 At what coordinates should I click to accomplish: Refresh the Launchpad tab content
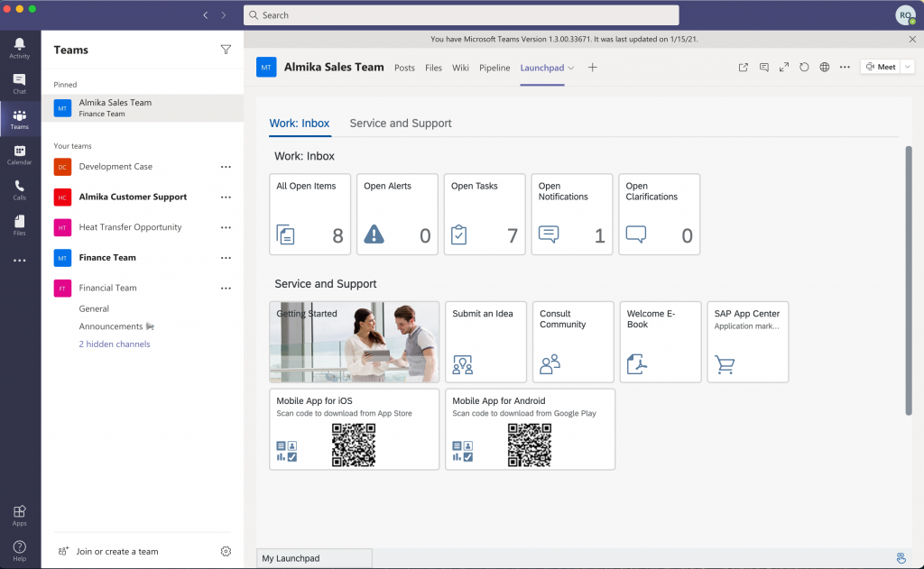tap(803, 67)
